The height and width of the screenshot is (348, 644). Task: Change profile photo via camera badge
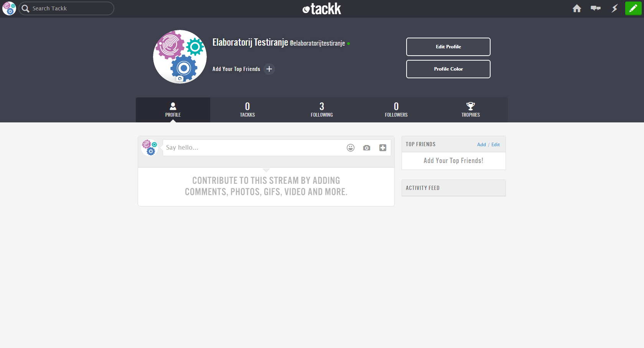point(180,79)
